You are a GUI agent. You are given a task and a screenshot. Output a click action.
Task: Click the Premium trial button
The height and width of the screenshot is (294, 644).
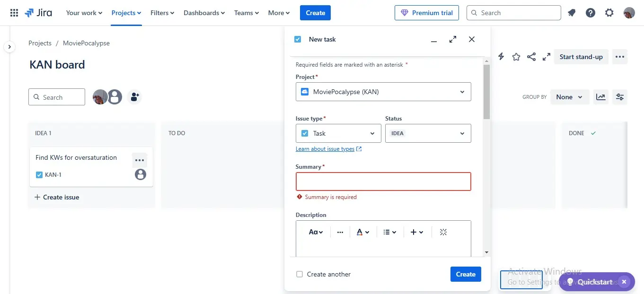coord(427,13)
